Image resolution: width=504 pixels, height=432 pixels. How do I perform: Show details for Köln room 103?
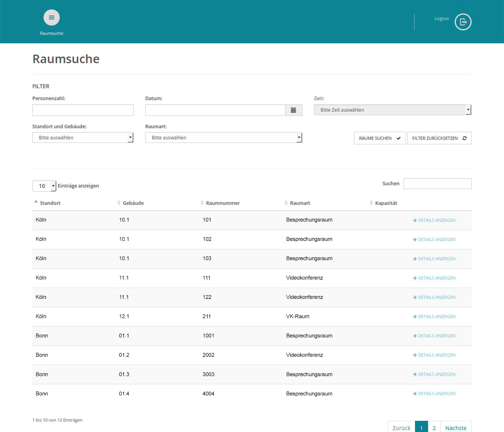point(434,259)
